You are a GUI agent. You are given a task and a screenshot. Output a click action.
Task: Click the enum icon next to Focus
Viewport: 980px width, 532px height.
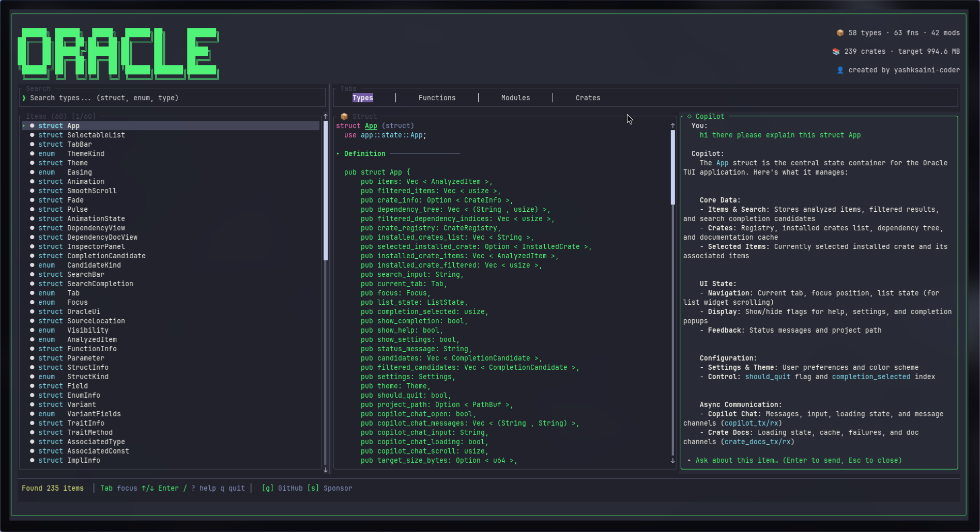click(x=32, y=302)
